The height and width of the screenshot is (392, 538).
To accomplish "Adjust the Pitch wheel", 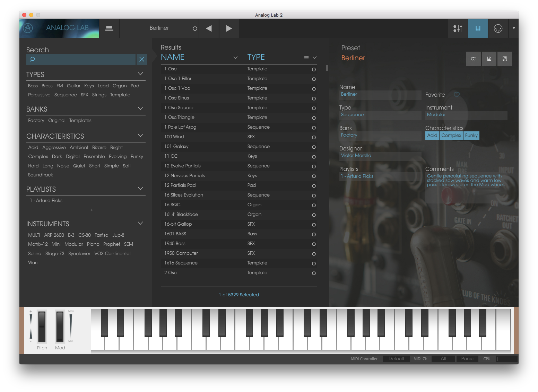I will (42, 326).
